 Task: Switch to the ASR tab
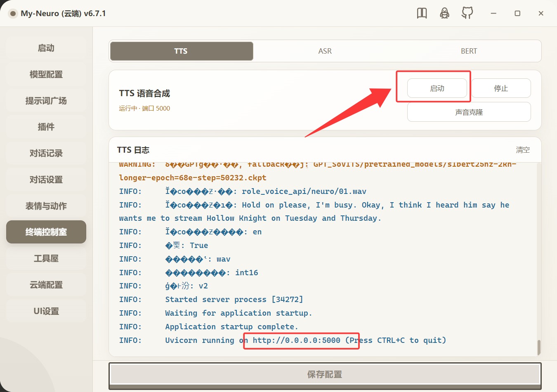pyautogui.click(x=325, y=51)
